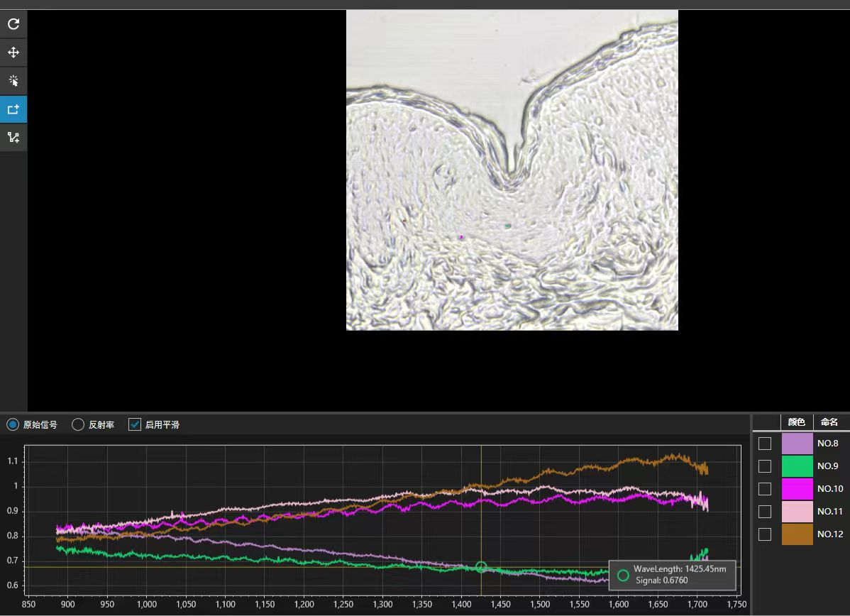The height and width of the screenshot is (616, 850).
Task: Select the add rectangle region tool
Action: (13, 109)
